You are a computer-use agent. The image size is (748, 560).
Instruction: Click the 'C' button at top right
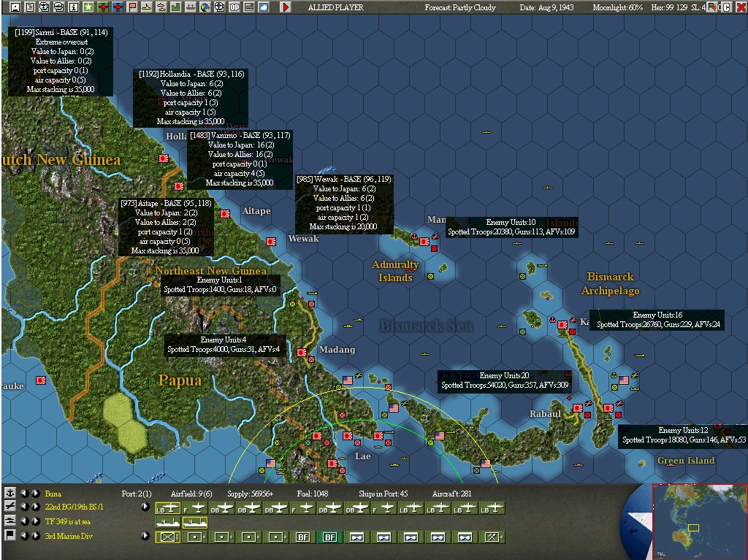click(726, 7)
